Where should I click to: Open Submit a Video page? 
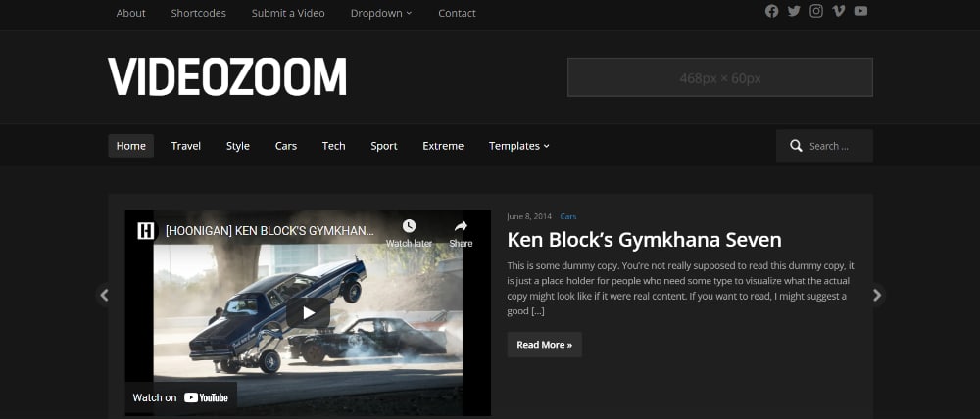288,13
